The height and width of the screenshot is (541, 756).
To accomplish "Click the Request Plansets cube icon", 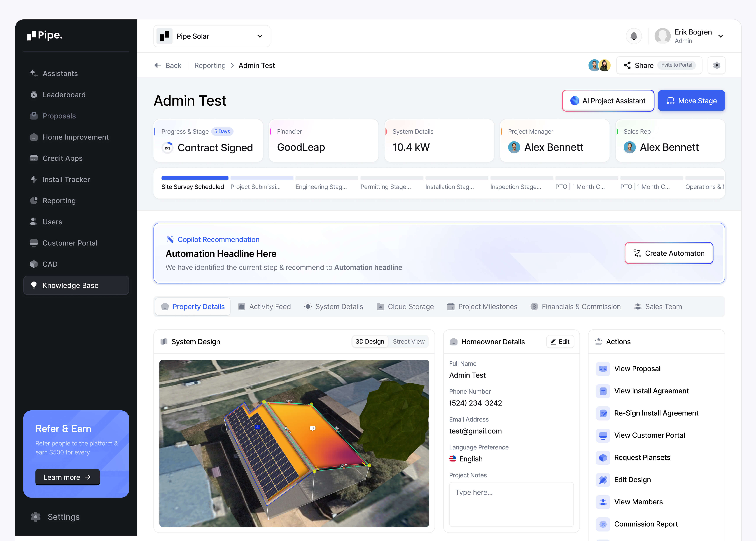I will point(603,458).
